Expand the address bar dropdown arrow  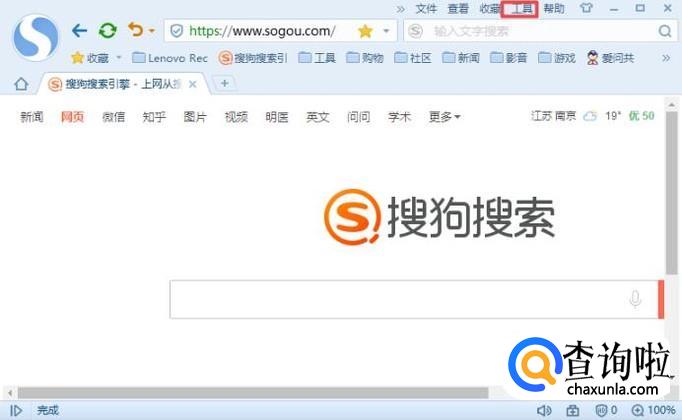point(386,31)
